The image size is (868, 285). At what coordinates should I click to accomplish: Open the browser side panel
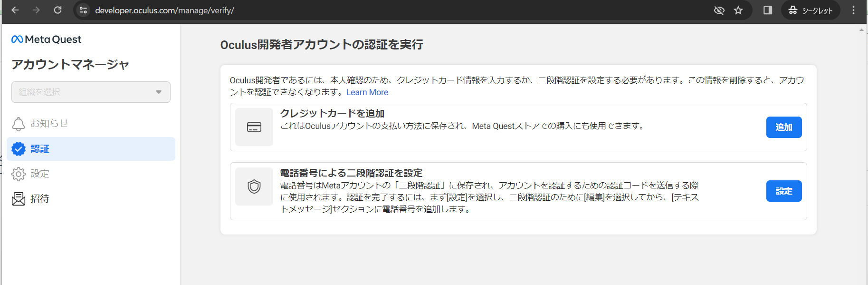tap(767, 10)
